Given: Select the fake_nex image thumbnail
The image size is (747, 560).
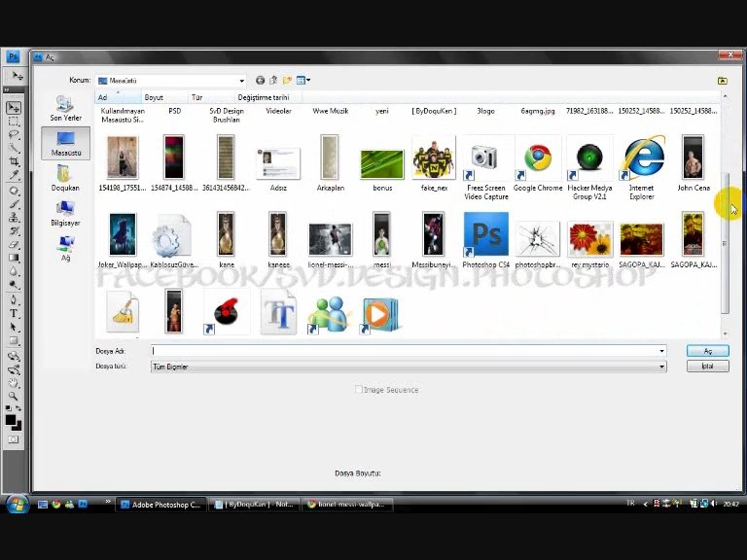Looking at the screenshot, I should click(434, 163).
